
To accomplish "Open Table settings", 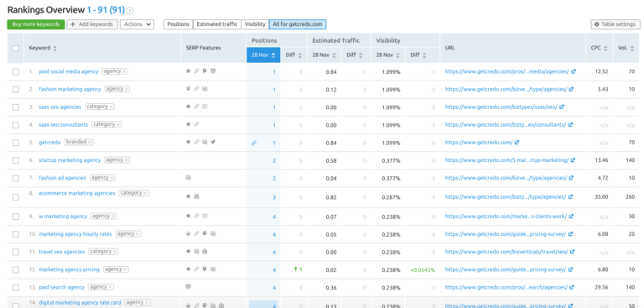I will click(615, 24).
